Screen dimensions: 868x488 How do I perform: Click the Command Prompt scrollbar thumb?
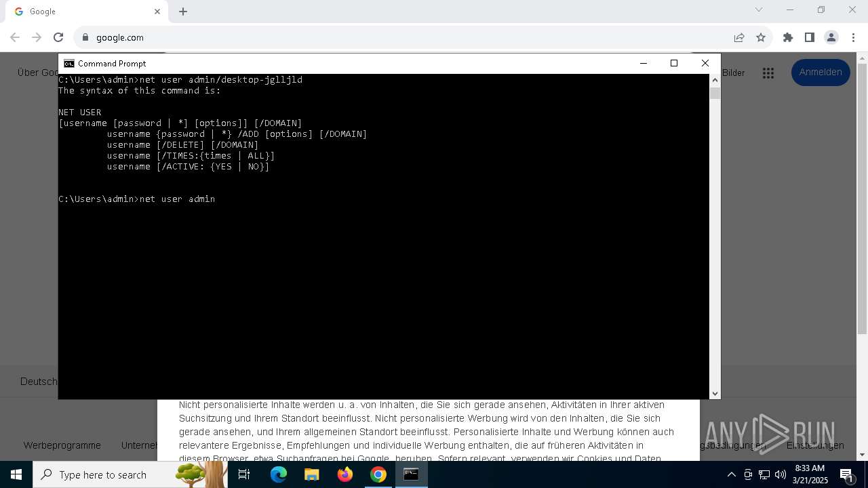coord(715,93)
